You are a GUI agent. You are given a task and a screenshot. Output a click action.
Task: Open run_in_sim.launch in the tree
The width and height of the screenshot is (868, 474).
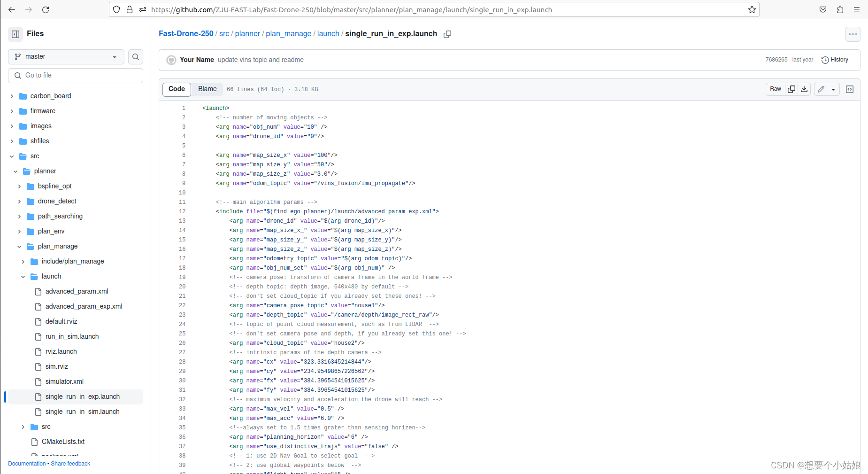pyautogui.click(x=72, y=336)
